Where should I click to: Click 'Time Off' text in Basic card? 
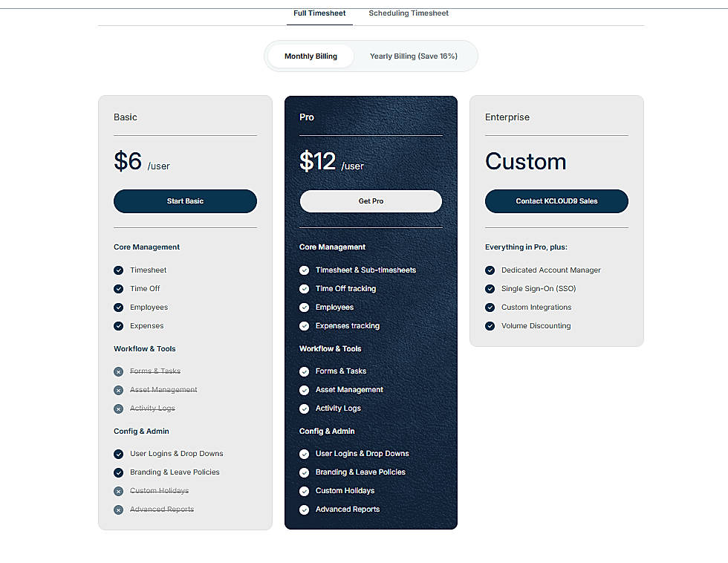tap(145, 289)
